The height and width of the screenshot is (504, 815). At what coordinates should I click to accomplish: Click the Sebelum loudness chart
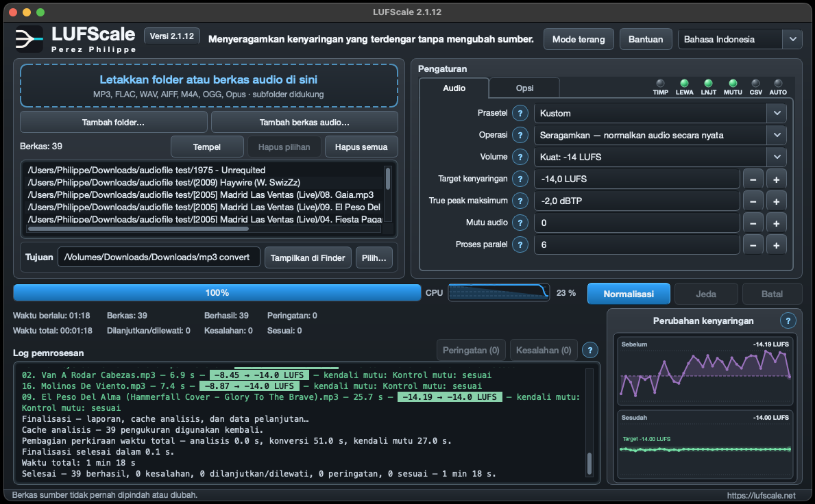pos(705,370)
